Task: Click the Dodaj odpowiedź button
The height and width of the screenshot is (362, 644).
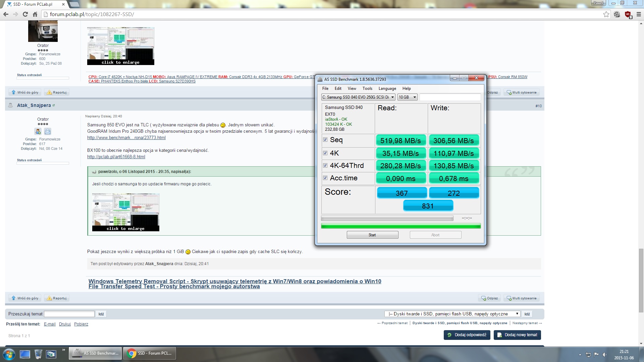Action: click(467, 335)
